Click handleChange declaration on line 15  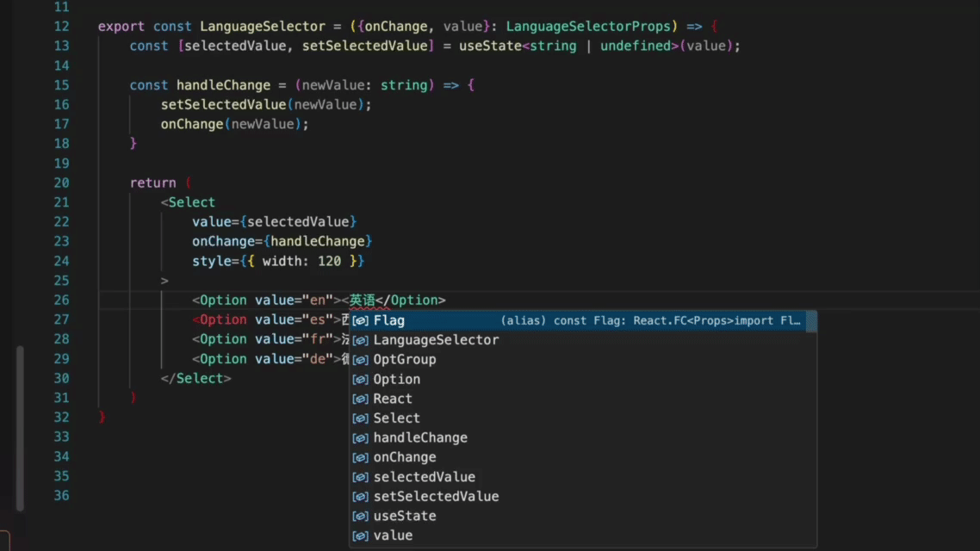tap(223, 85)
